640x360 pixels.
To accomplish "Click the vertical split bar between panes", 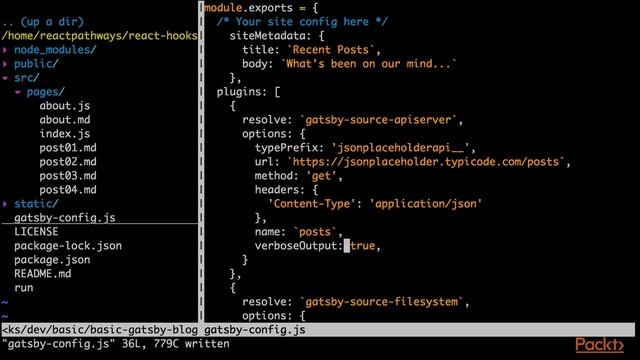I will pyautogui.click(x=201, y=162).
